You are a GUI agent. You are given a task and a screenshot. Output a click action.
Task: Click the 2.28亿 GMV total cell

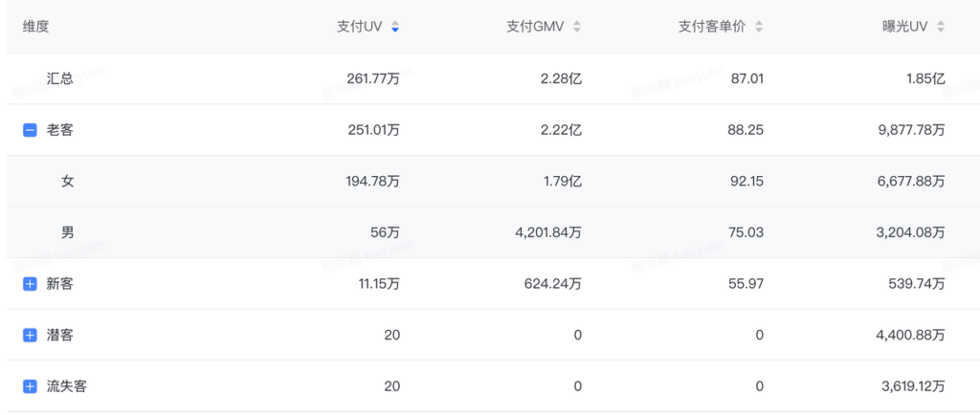[x=561, y=78]
